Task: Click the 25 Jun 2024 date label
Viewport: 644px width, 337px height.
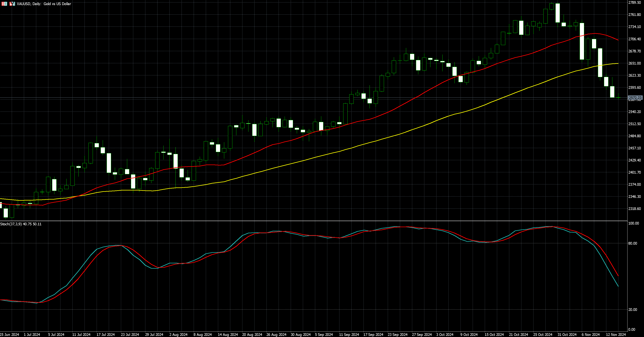Action: coord(9,335)
